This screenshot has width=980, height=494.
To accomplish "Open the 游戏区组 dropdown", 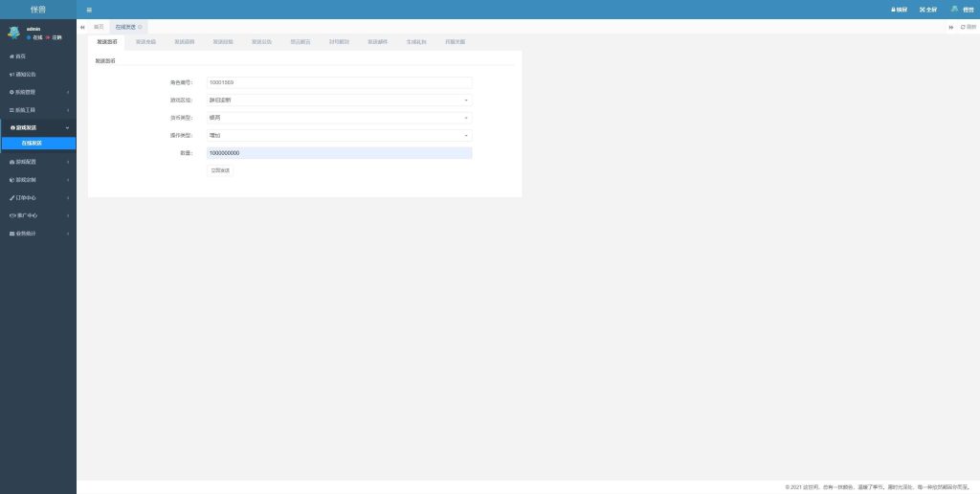I will tap(340, 100).
